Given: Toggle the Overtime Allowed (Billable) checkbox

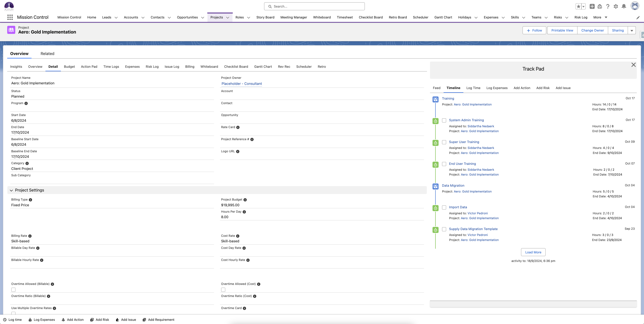Looking at the screenshot, I should 13,289.
